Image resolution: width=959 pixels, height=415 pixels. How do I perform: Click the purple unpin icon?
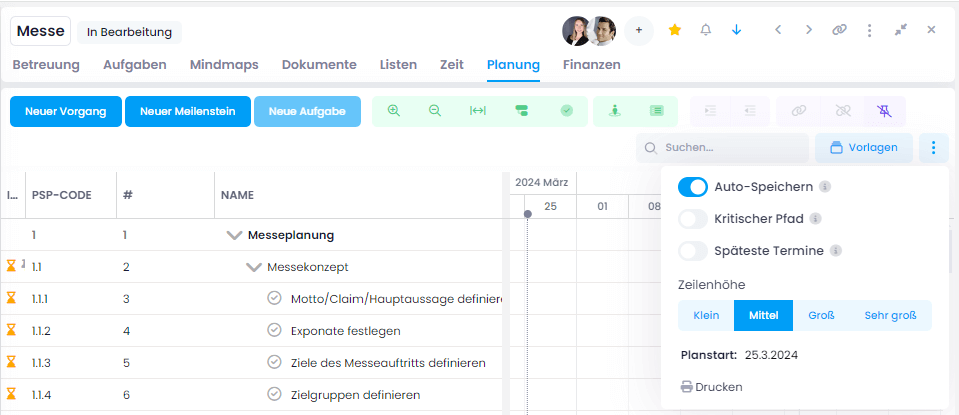click(x=884, y=111)
